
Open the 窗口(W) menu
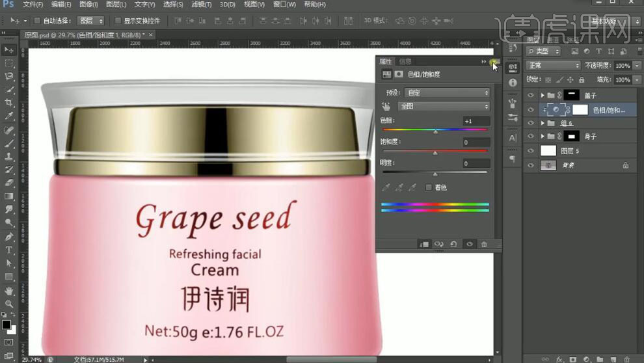click(284, 5)
